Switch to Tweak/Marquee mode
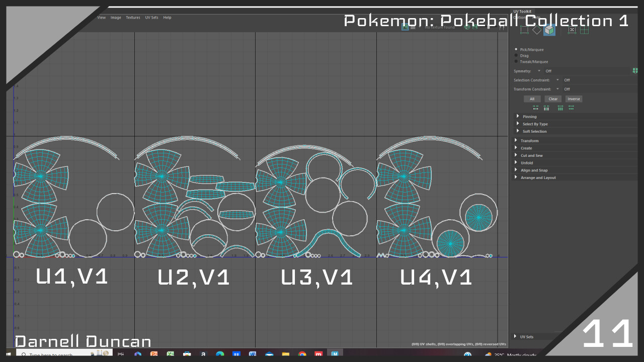The image size is (644, 362). [517, 61]
